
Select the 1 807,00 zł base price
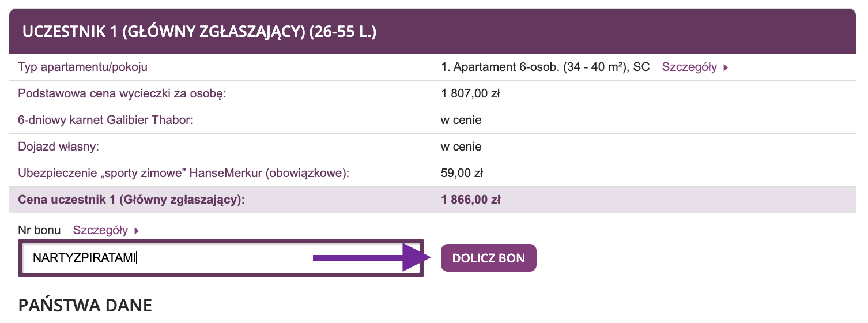point(470,93)
